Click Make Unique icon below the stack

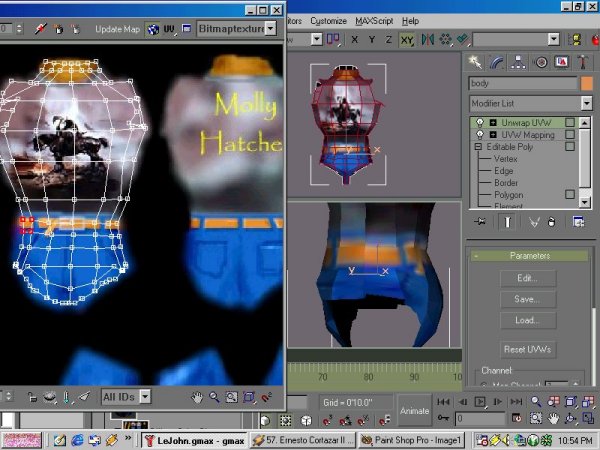point(534,222)
